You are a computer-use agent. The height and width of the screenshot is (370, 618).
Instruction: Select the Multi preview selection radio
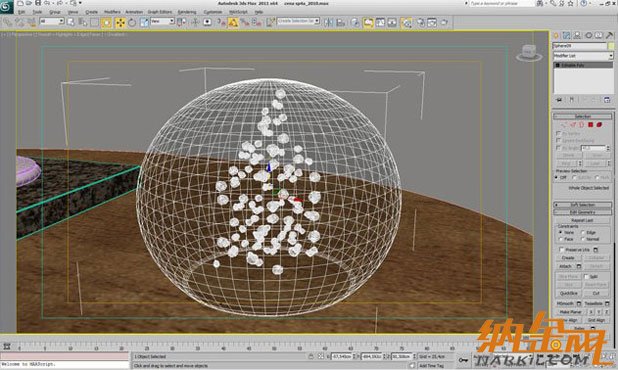pos(598,178)
